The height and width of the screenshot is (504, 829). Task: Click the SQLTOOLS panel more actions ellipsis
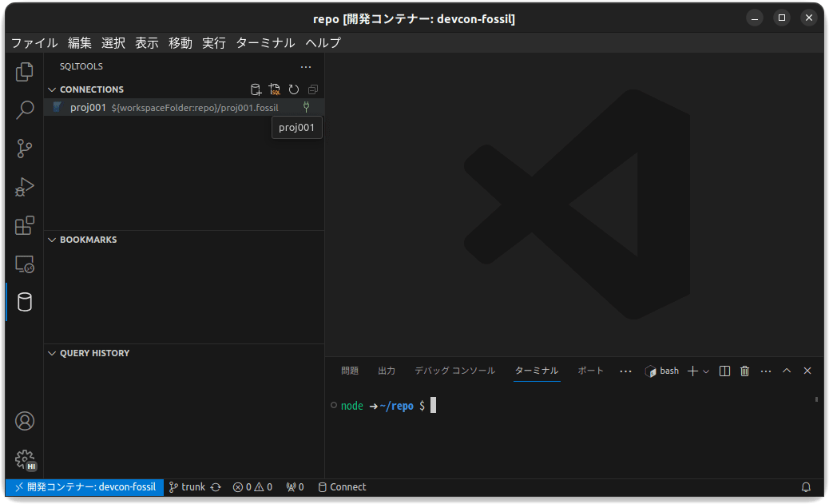[306, 66]
